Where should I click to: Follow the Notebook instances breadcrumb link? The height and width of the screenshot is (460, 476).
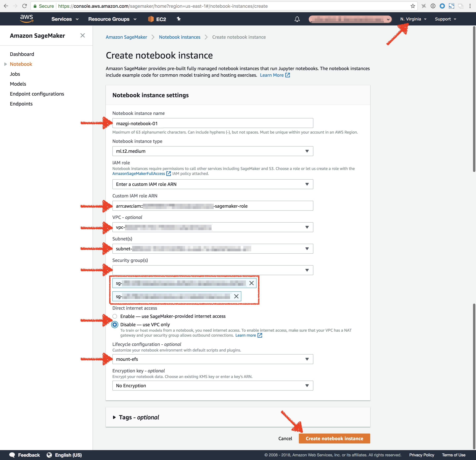click(179, 37)
